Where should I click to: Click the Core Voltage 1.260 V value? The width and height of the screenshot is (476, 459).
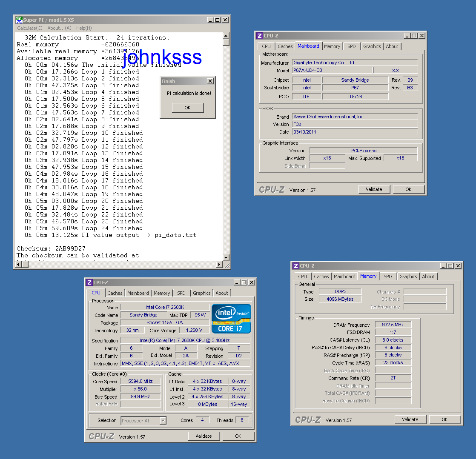[x=194, y=331]
